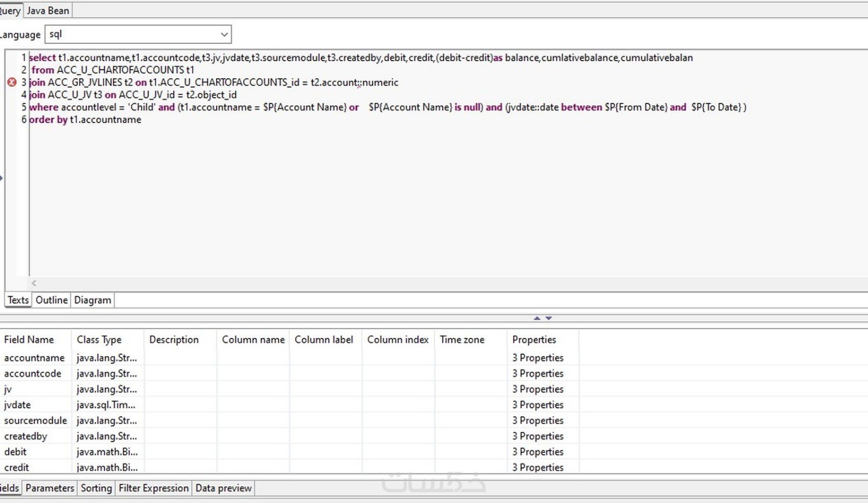This screenshot has height=503, width=868.
Task: Click 3 Properties in the sourcemodule row
Action: [x=538, y=421]
